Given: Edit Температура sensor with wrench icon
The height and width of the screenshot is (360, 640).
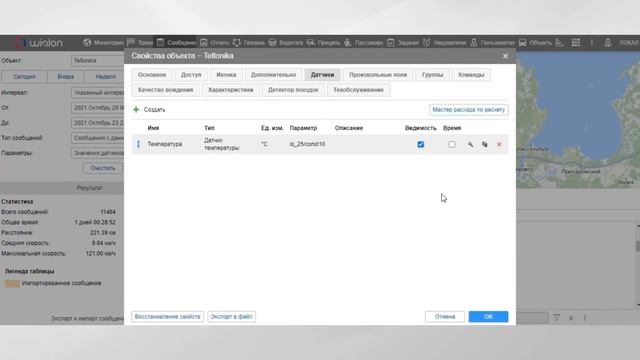Looking at the screenshot, I should click(x=470, y=144).
